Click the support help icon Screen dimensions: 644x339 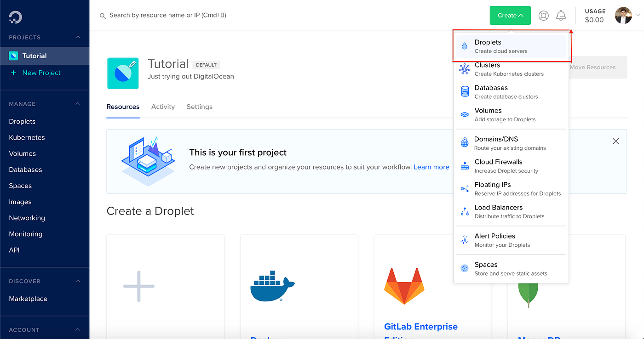(543, 15)
